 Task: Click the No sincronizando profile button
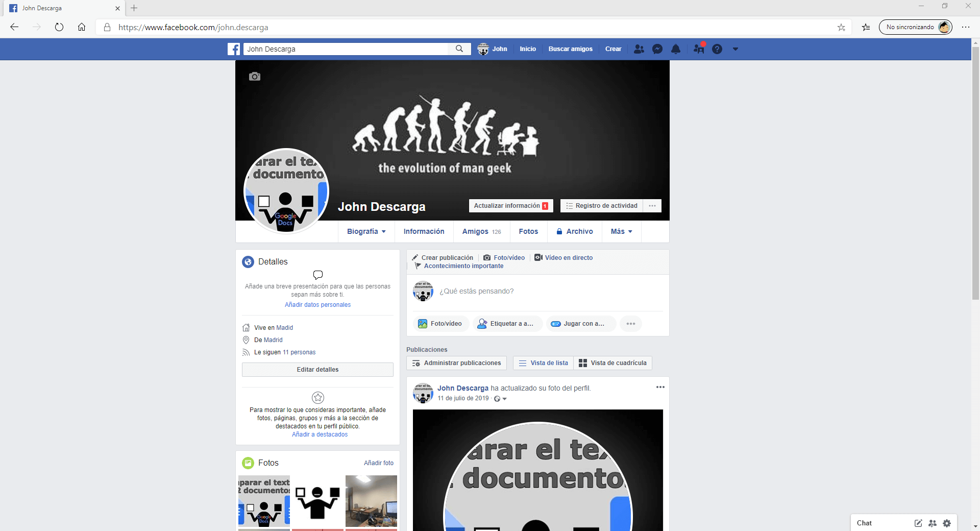(x=916, y=27)
